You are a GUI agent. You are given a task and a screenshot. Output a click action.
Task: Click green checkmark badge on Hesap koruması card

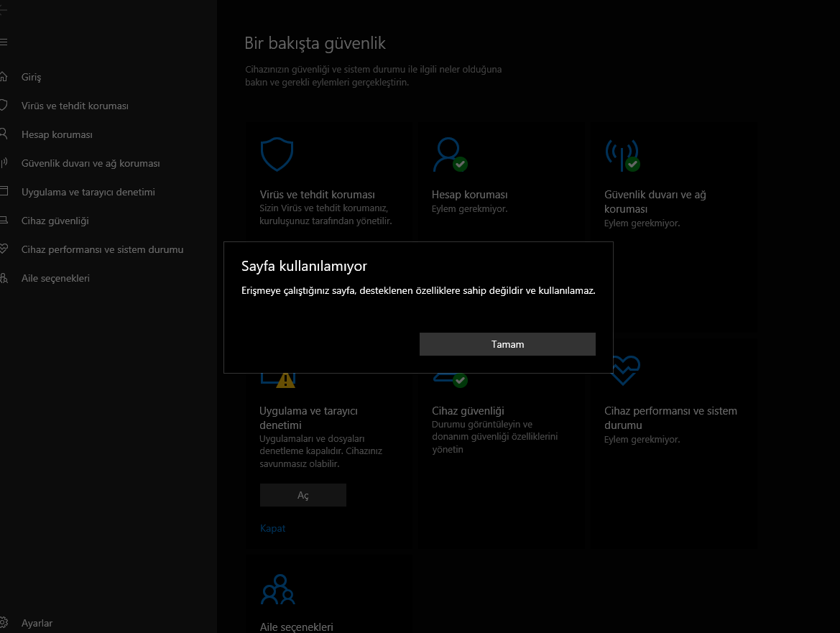(460, 164)
